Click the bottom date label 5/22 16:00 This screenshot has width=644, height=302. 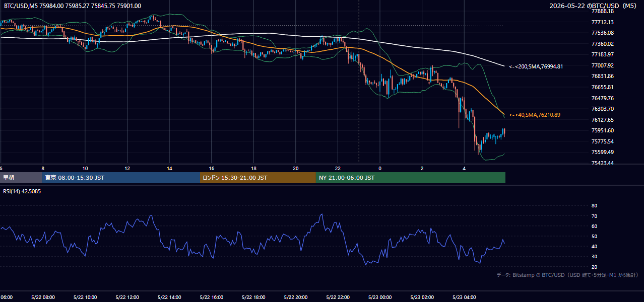click(x=211, y=297)
